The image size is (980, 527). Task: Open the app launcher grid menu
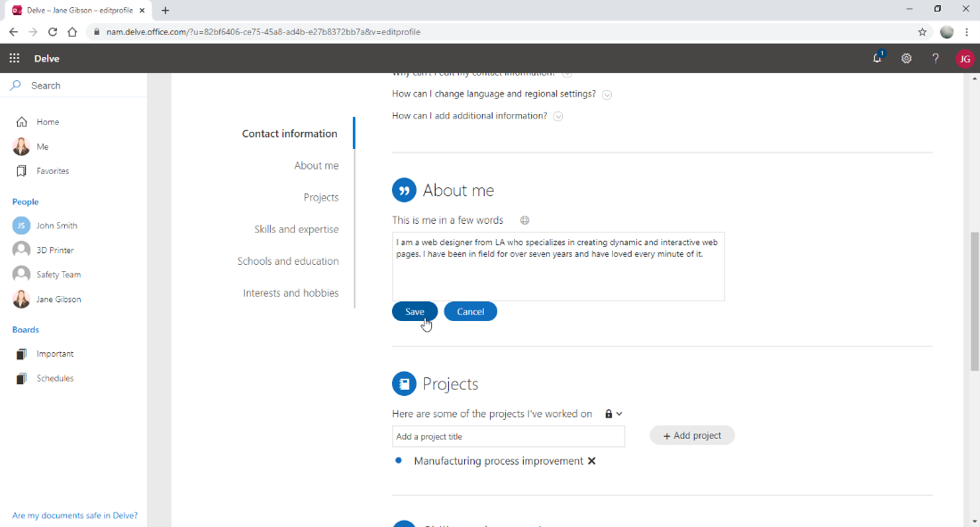(13, 58)
